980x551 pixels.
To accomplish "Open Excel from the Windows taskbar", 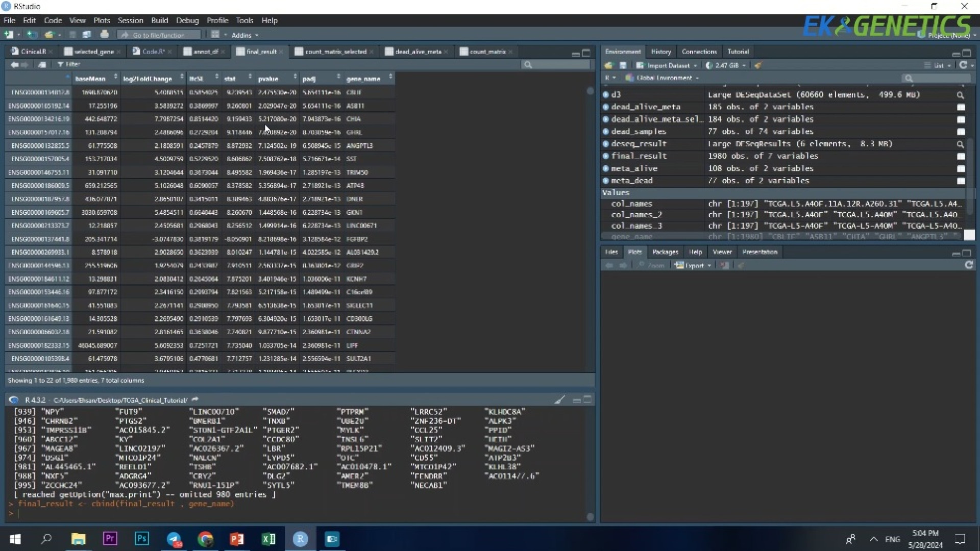I will (268, 539).
